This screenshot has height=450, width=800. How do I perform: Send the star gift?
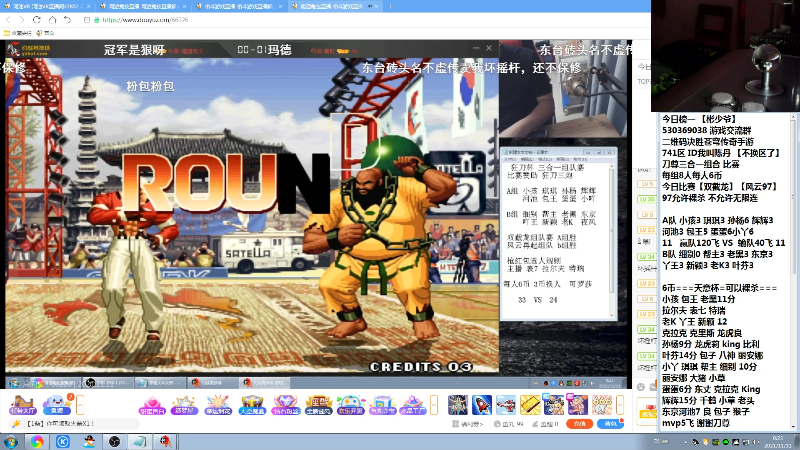pos(184,405)
